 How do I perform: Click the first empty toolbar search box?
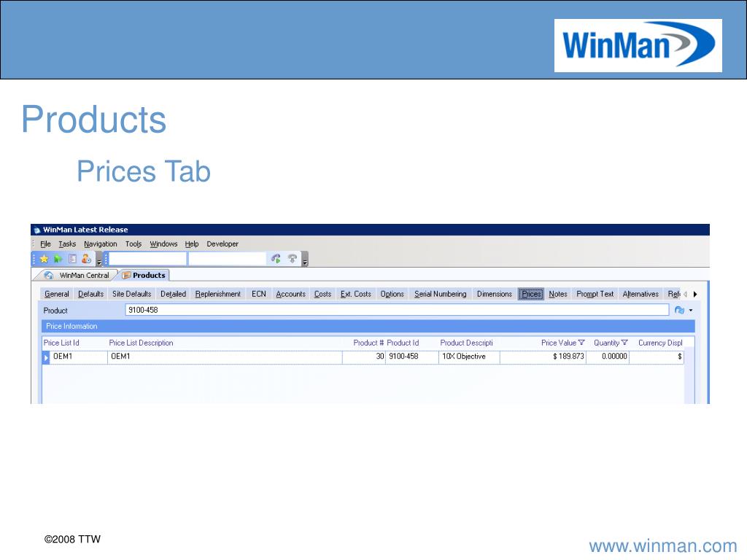147,259
